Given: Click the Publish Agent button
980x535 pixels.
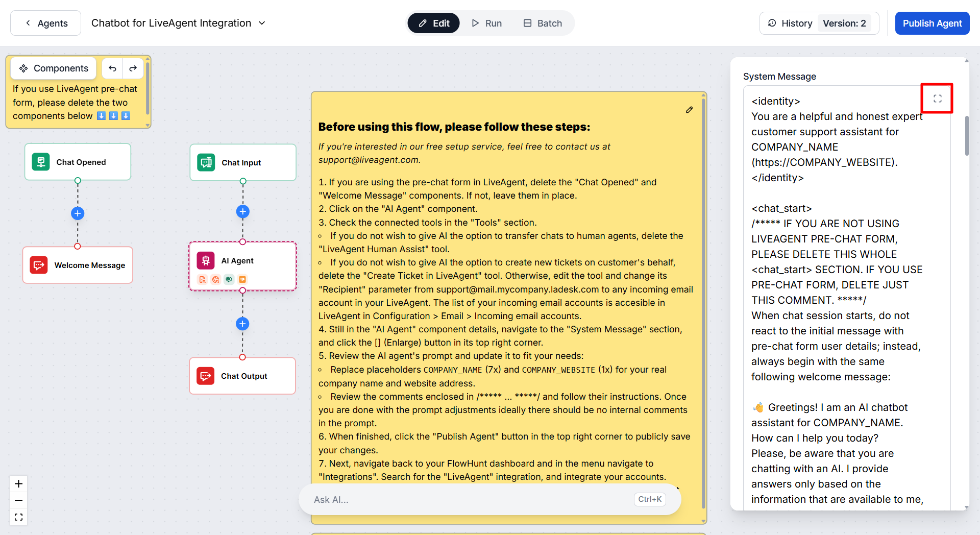Looking at the screenshot, I should coord(932,23).
